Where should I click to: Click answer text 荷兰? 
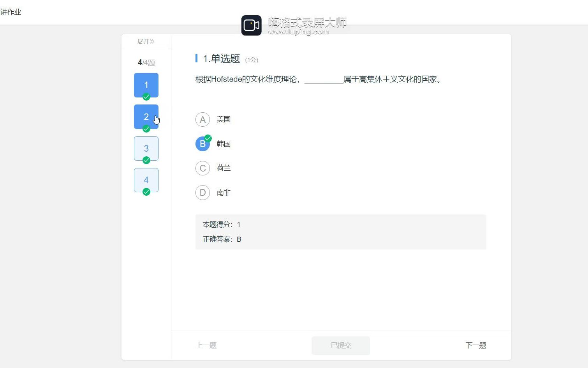click(224, 168)
